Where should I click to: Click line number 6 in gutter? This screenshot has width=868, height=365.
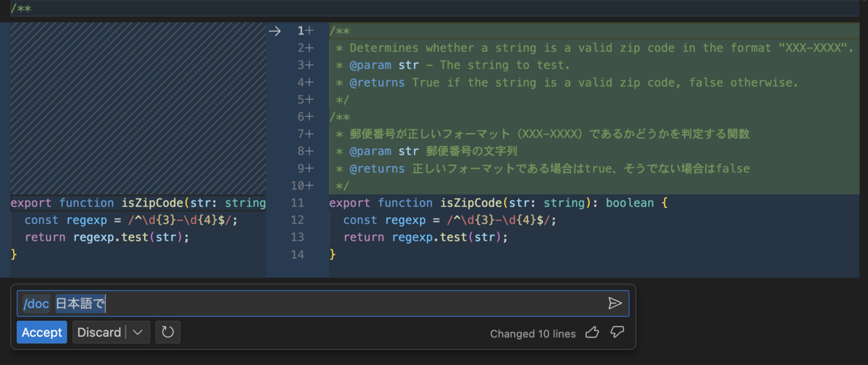click(302, 117)
